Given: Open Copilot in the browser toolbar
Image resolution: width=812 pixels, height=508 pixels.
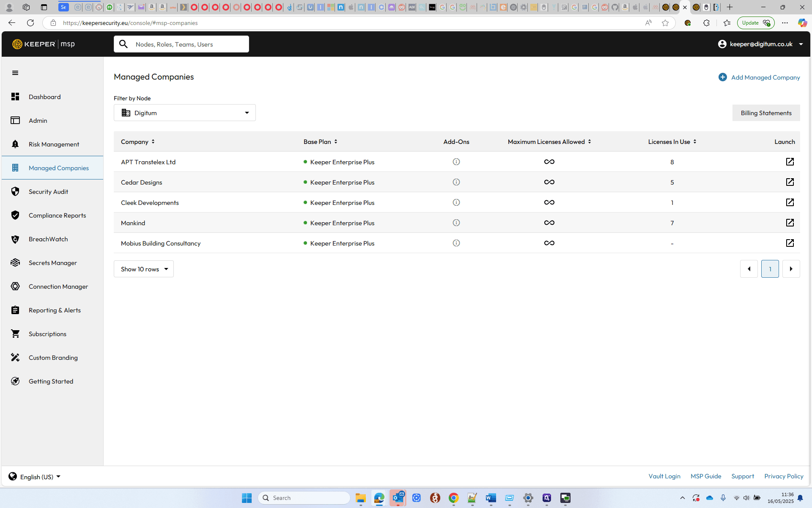Looking at the screenshot, I should point(802,23).
